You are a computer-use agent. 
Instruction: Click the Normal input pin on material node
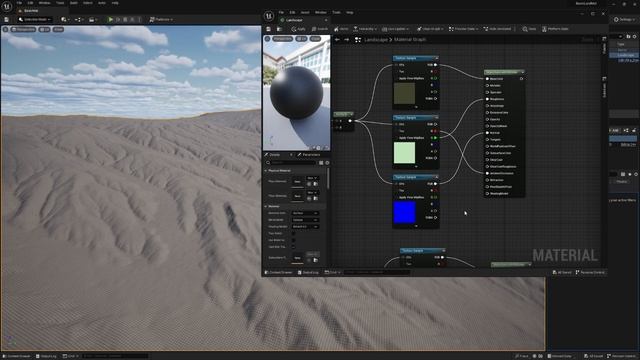point(487,133)
